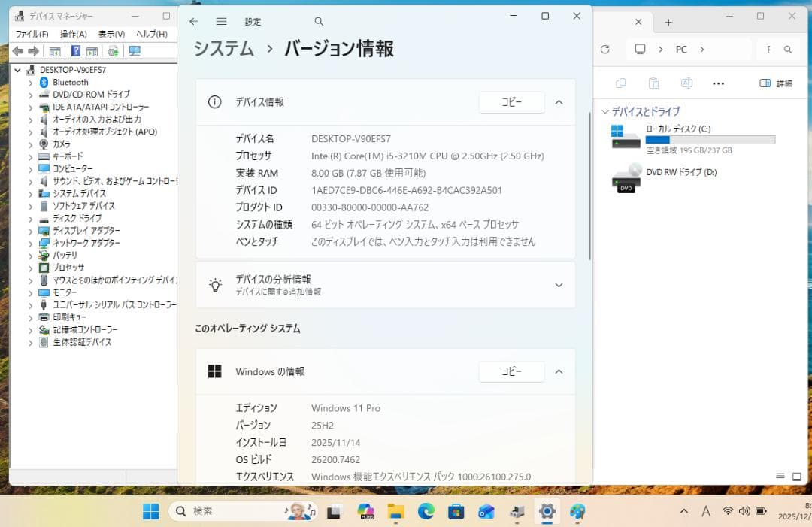Open the ... see more menu in Explorer
This screenshot has width=812, height=527.
click(718, 83)
